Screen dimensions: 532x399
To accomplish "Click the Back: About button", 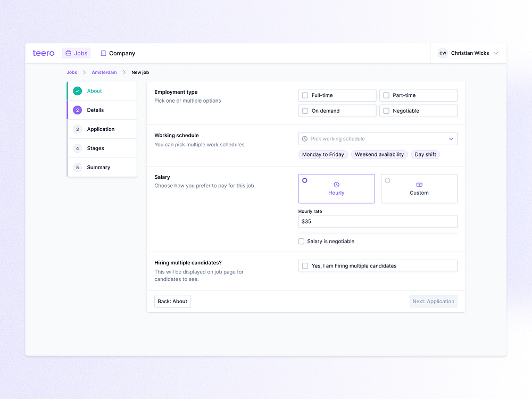I will pyautogui.click(x=172, y=301).
